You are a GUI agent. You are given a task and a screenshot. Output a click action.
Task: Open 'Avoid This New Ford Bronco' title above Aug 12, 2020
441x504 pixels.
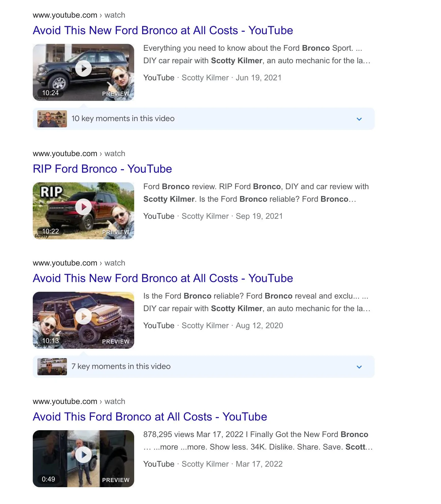(x=163, y=278)
